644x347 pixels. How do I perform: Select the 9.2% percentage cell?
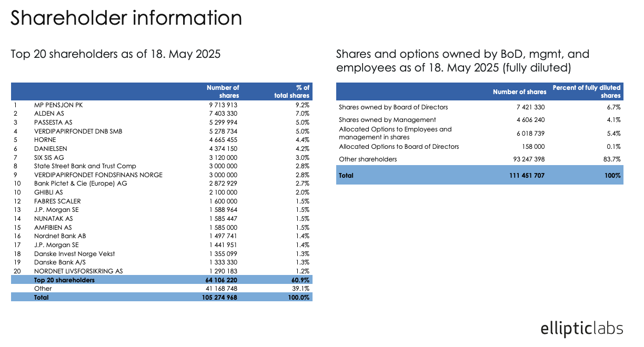coord(303,105)
